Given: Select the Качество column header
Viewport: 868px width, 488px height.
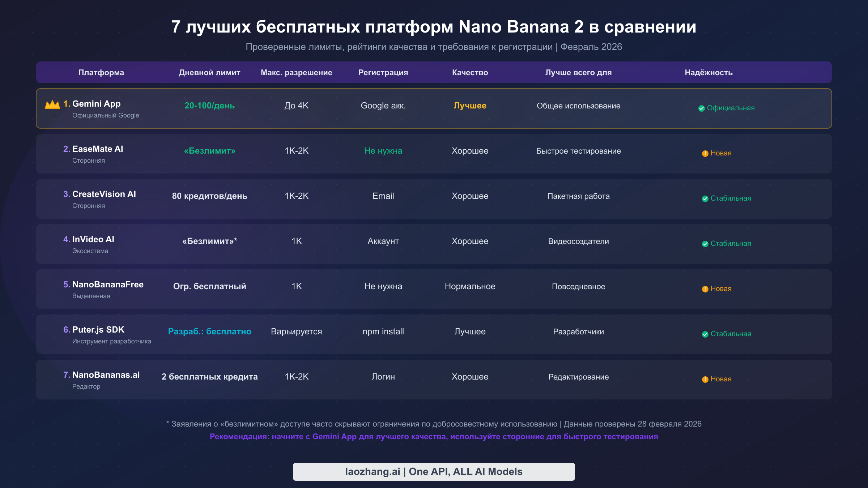Looking at the screenshot, I should pyautogui.click(x=470, y=72).
